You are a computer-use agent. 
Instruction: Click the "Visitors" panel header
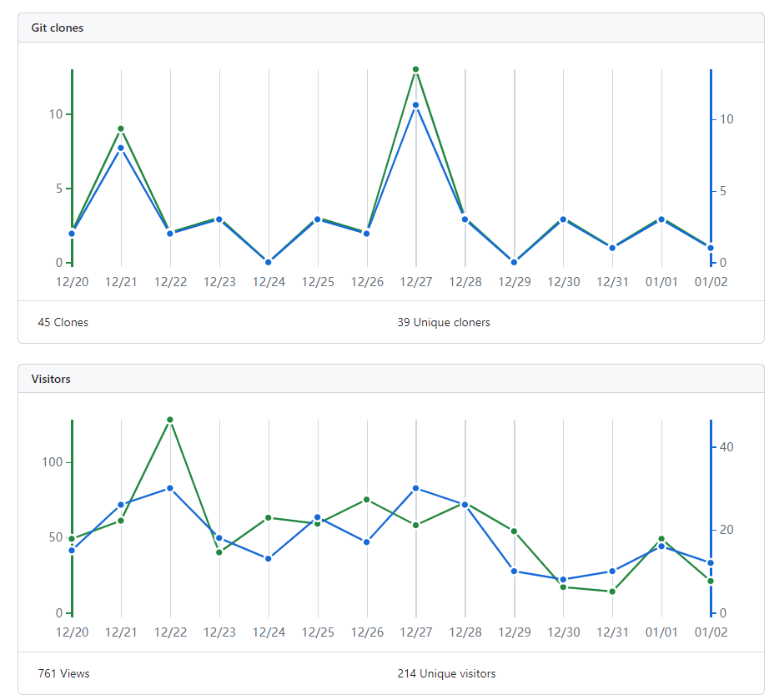[51, 379]
